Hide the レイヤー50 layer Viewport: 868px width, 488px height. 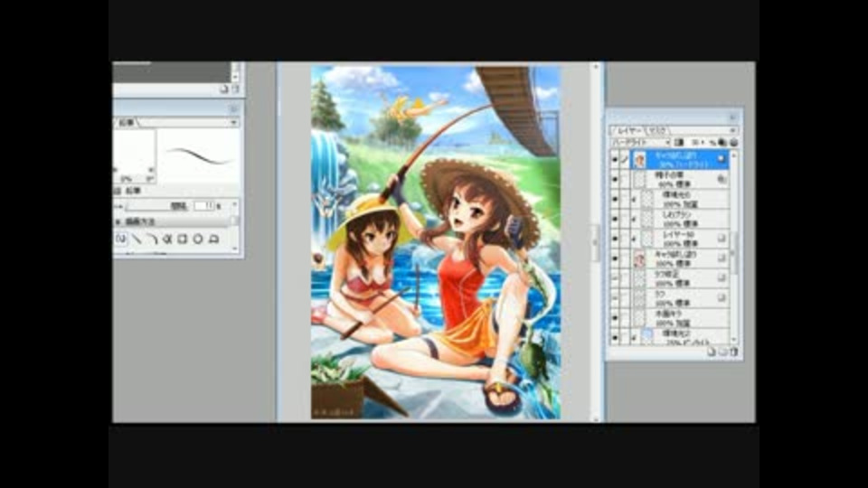(615, 239)
